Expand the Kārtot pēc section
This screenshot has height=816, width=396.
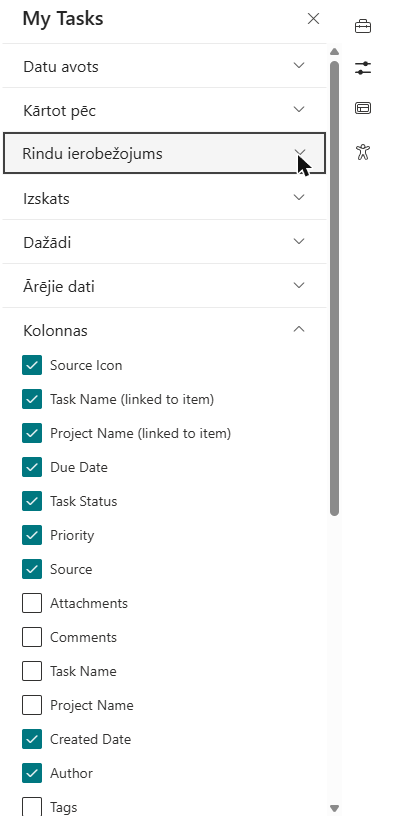click(164, 110)
